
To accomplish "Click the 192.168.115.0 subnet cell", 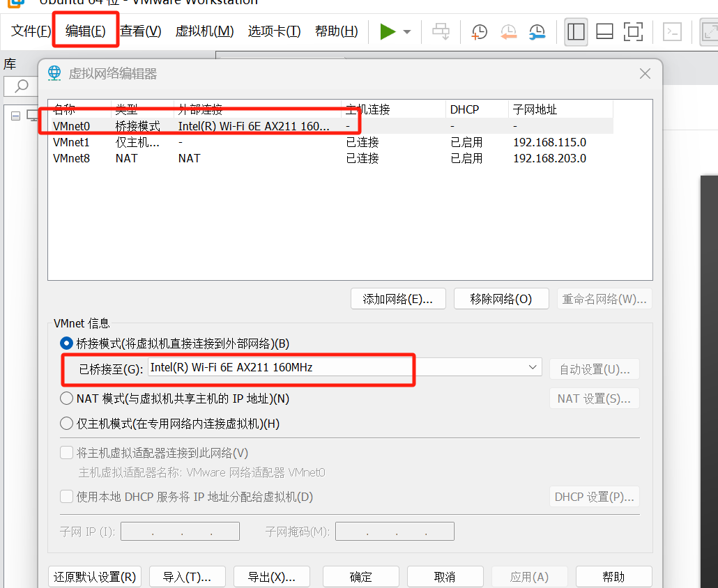I will click(549, 142).
